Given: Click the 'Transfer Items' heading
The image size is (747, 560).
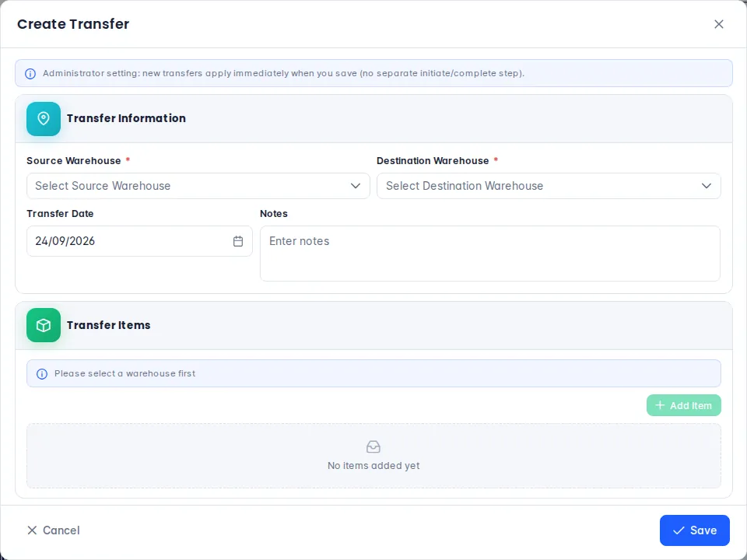Looking at the screenshot, I should [109, 325].
